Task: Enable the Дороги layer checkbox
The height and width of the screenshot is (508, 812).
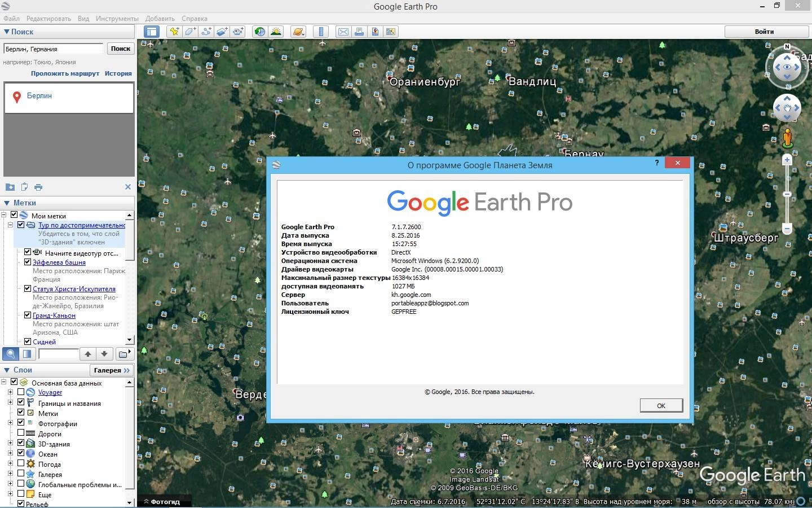Action: (21, 432)
